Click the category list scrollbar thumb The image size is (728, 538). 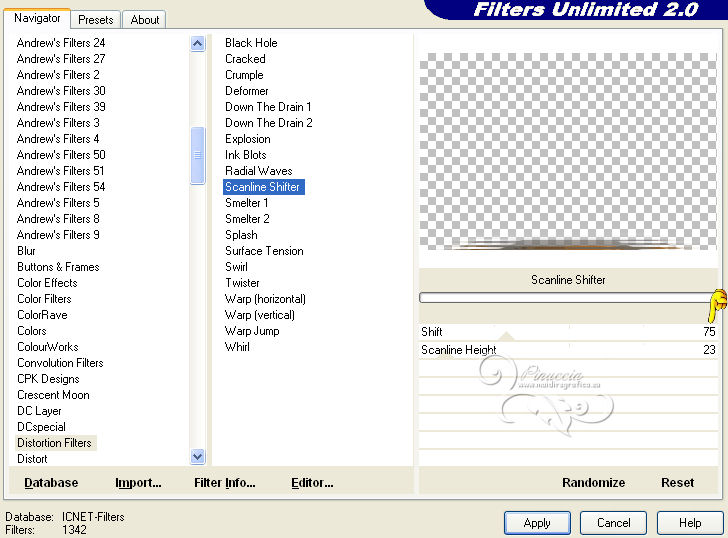point(198,155)
